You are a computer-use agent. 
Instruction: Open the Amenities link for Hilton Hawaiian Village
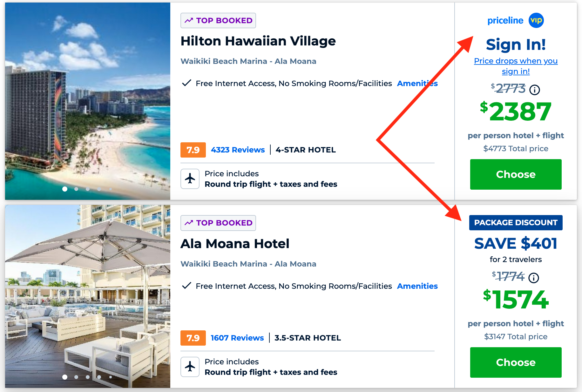tap(417, 83)
